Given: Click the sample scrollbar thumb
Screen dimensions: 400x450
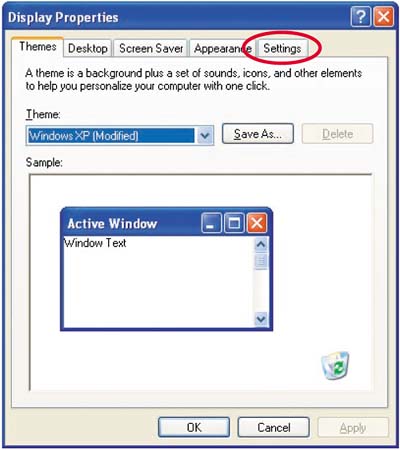Looking at the screenshot, I should (261, 261).
